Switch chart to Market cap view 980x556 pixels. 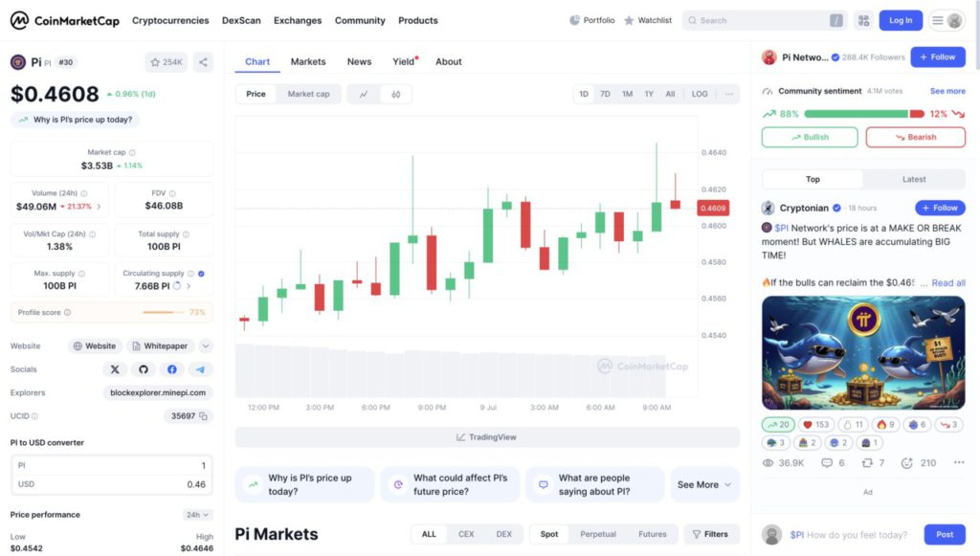click(309, 94)
